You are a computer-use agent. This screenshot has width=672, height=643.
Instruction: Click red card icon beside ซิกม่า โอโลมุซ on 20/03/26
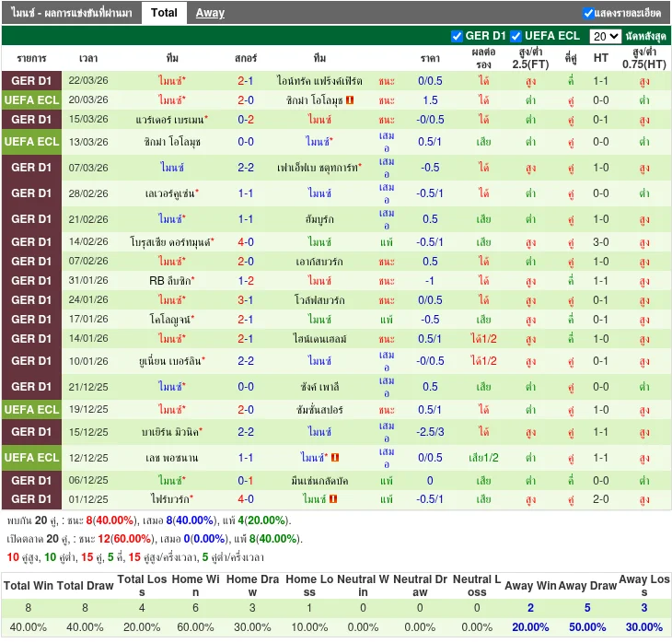(350, 100)
